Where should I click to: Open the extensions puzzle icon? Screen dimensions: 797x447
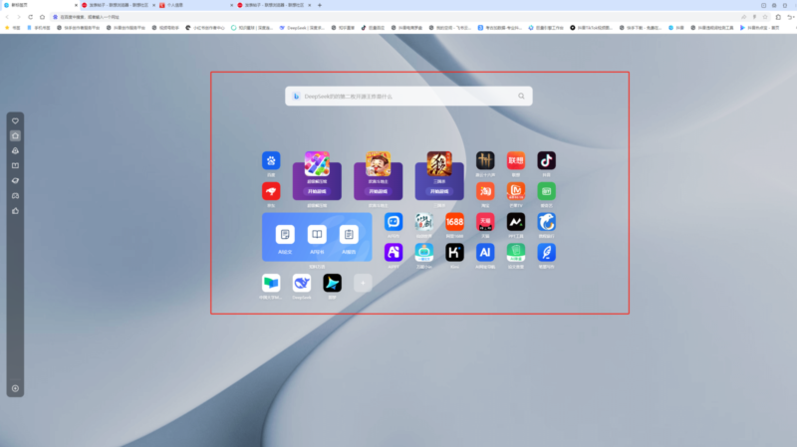[x=778, y=17]
